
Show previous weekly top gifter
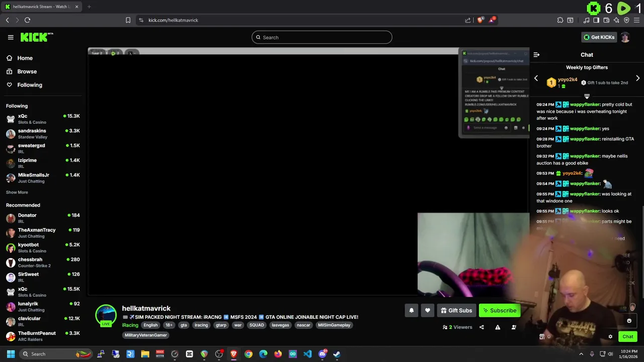pyautogui.click(x=536, y=78)
